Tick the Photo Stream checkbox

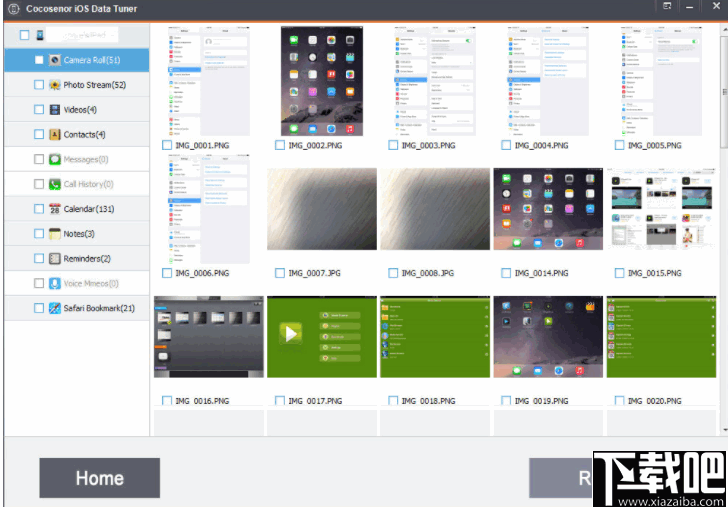tap(39, 85)
